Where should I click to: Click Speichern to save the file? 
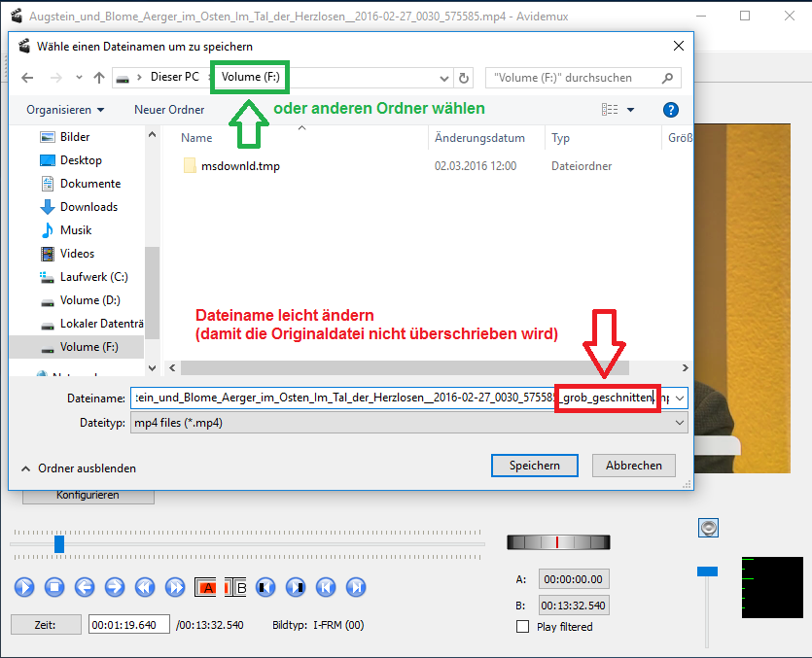(535, 466)
